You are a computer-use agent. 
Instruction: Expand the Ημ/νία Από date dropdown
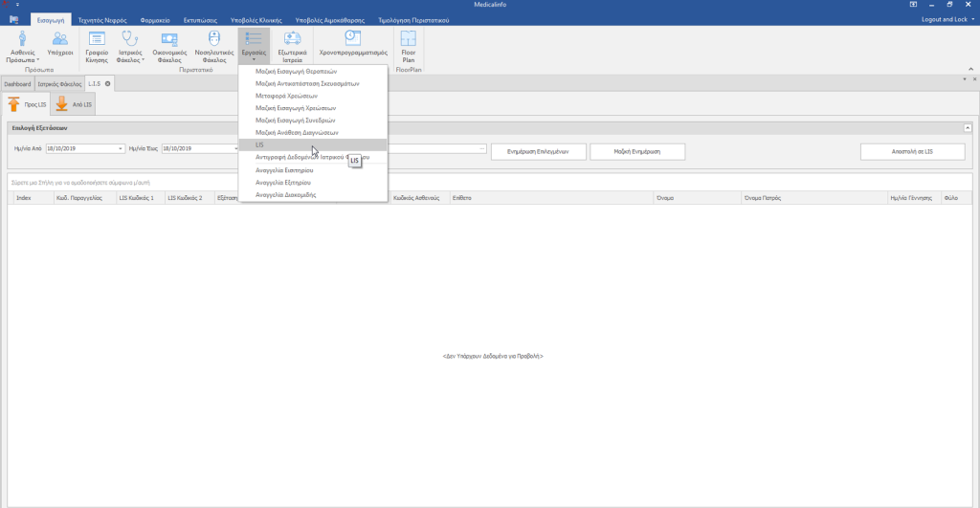tap(122, 149)
